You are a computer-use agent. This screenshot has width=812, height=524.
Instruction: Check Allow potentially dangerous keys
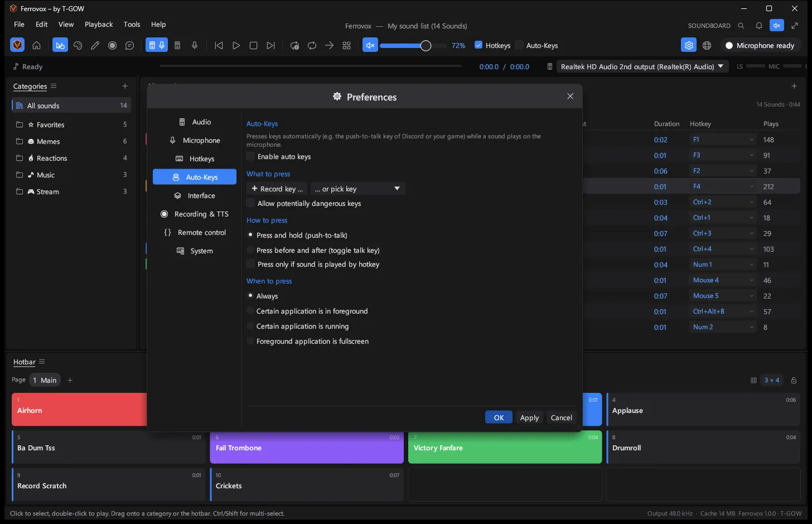coord(251,204)
